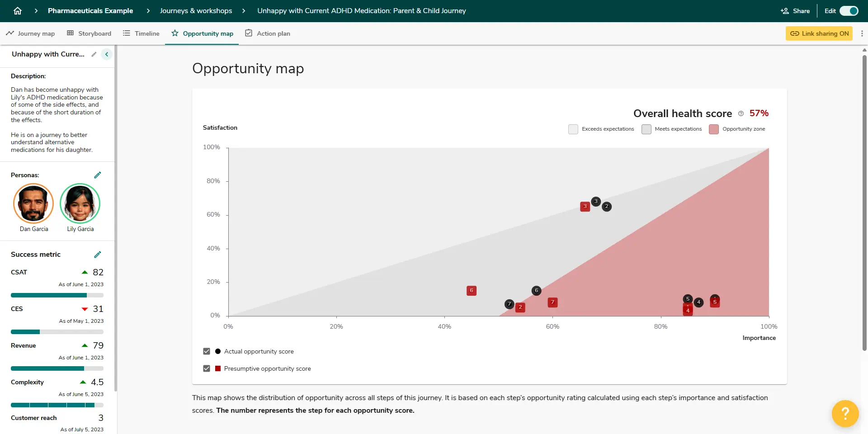Click the breadcrumb chevron after Journeys & workshops
This screenshot has width=868, height=434.
(244, 10)
